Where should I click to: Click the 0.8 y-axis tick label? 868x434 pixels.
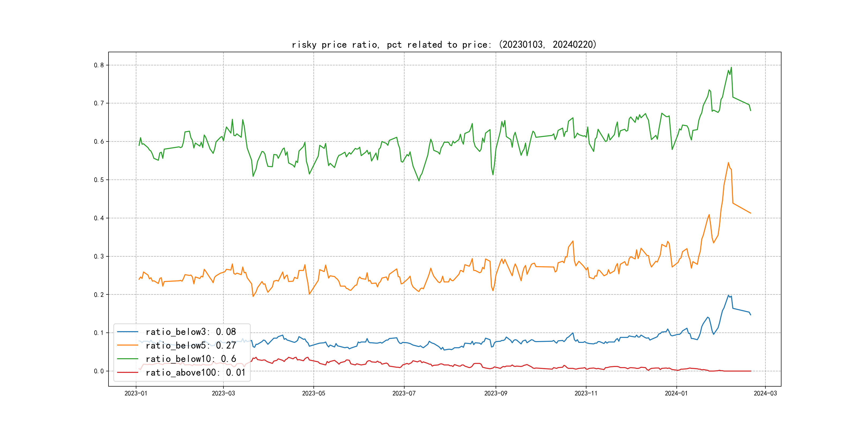(99, 65)
